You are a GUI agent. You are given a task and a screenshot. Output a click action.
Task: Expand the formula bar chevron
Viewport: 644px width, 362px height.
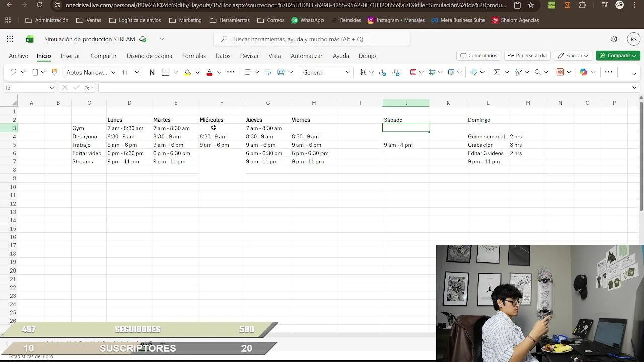tap(634, 87)
